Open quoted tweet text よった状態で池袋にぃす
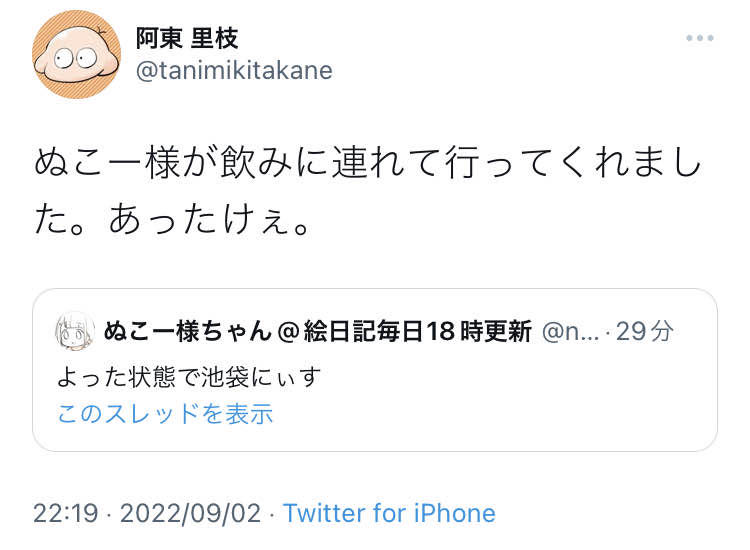The width and height of the screenshot is (750, 550). (x=189, y=377)
